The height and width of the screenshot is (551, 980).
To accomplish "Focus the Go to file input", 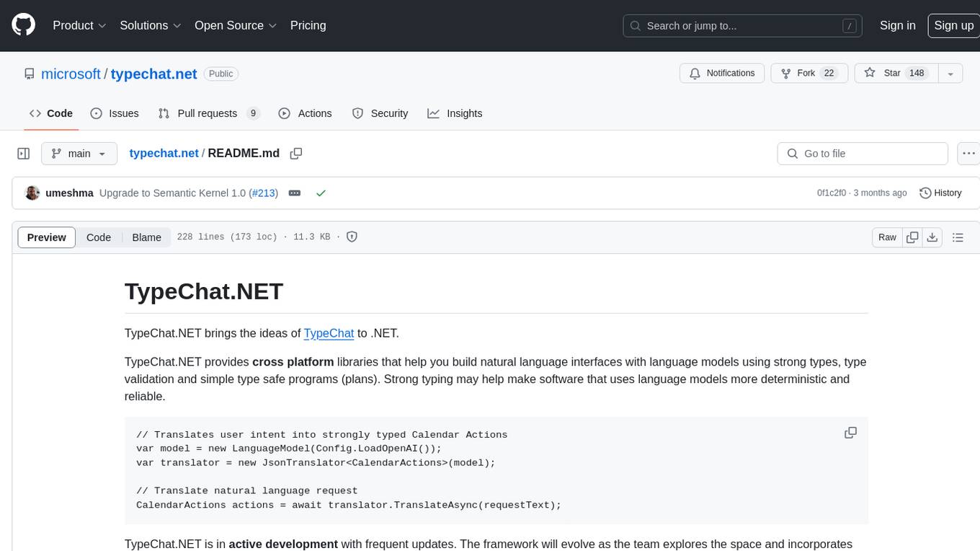I will (863, 154).
